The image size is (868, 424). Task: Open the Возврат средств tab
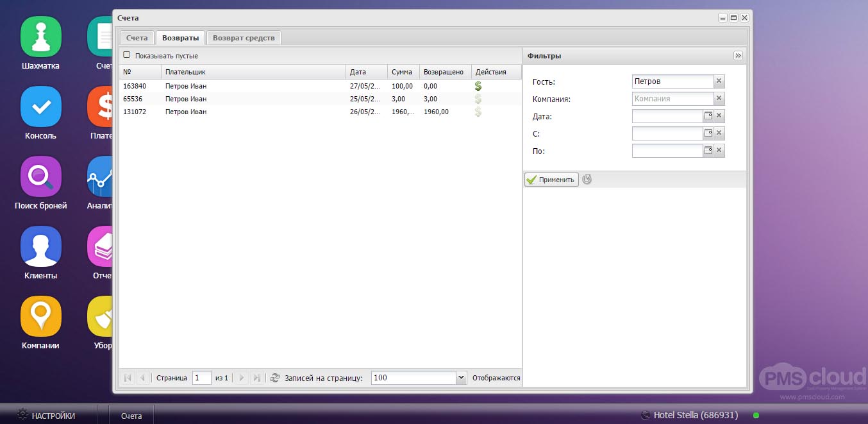244,38
